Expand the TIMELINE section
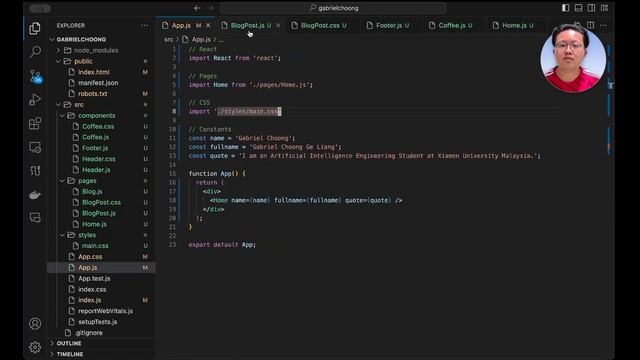 (x=70, y=354)
